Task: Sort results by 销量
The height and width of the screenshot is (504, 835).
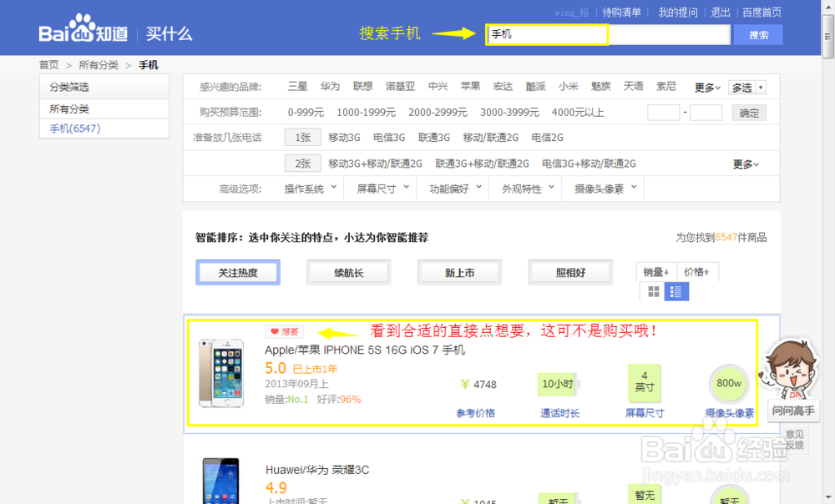Action: point(656,272)
